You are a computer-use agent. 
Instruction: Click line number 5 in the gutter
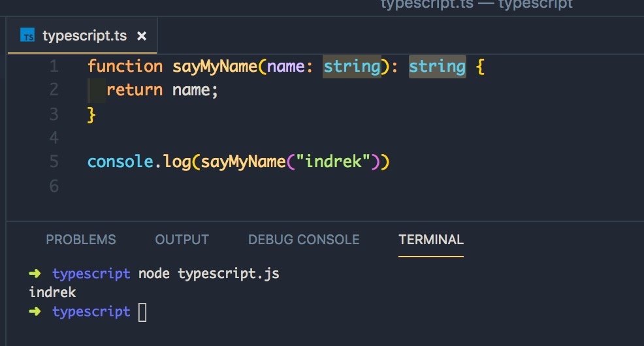click(54, 161)
